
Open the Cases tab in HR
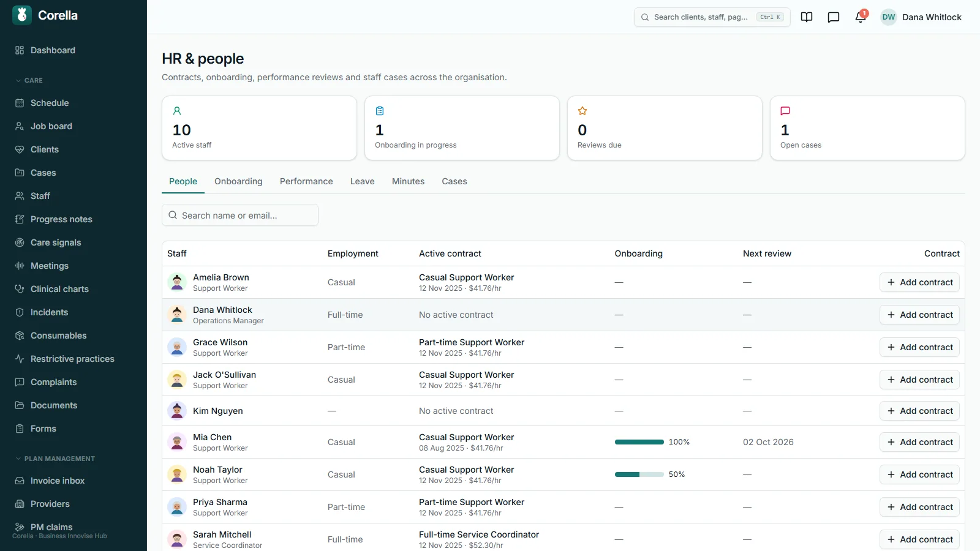point(454,181)
